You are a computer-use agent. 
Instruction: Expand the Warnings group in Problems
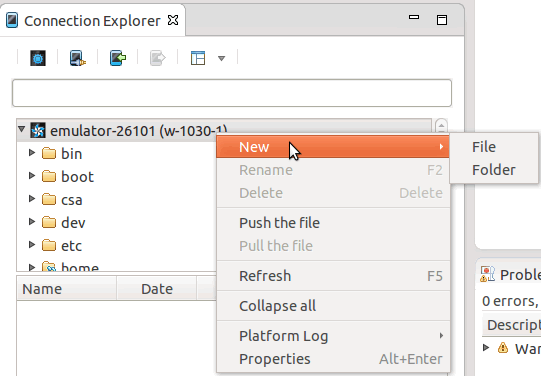pos(486,347)
